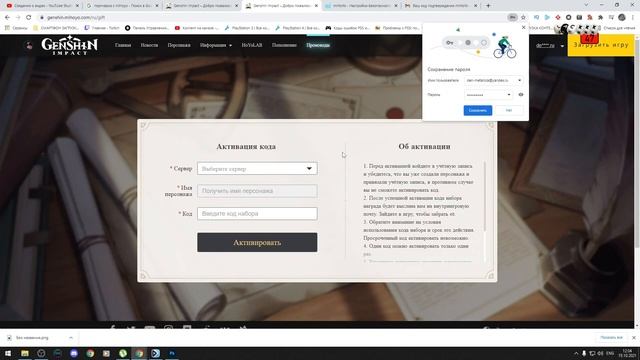Open the username dropdown in password popup
The width and height of the screenshot is (640, 360).
click(x=519, y=80)
